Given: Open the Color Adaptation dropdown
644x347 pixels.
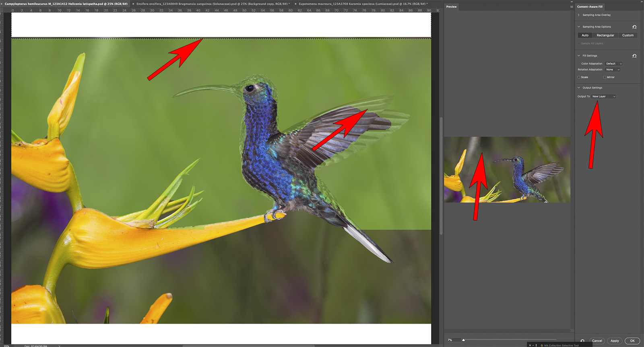Looking at the screenshot, I should pos(614,64).
